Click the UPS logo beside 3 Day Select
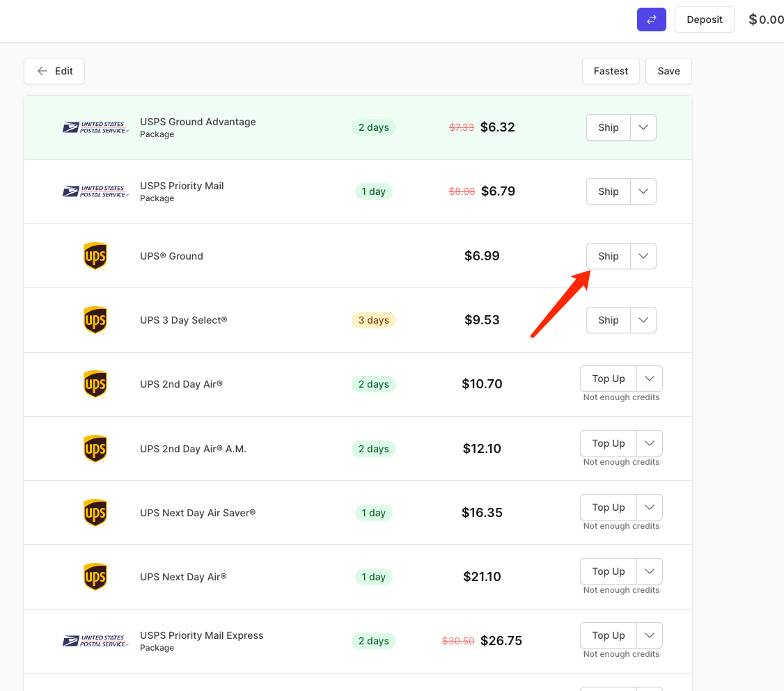 [x=95, y=320]
